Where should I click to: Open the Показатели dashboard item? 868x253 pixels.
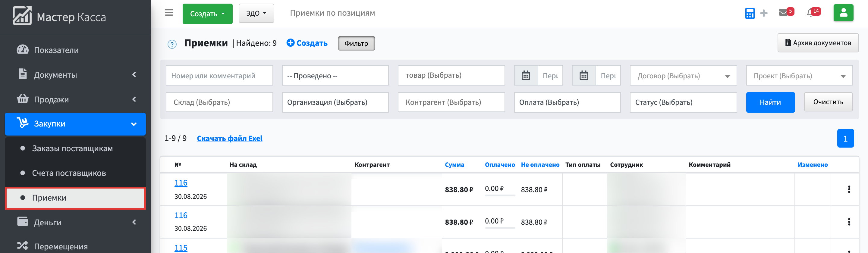(75, 50)
